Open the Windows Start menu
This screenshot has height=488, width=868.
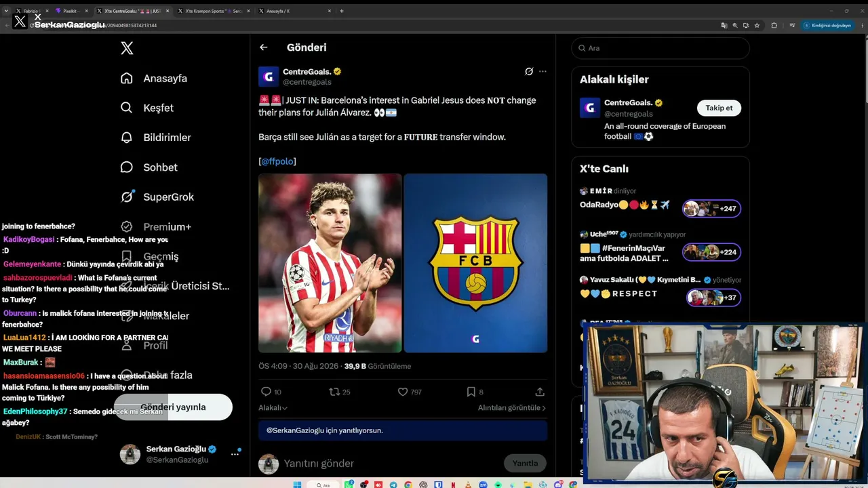pyautogui.click(x=297, y=485)
